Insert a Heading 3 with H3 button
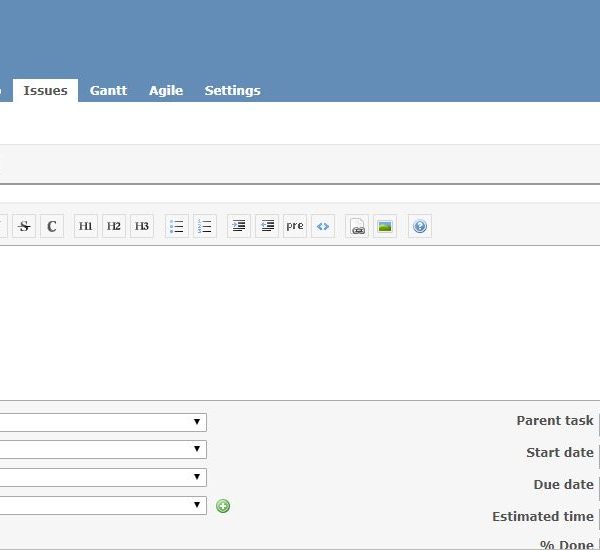600x550 pixels. tap(142, 227)
